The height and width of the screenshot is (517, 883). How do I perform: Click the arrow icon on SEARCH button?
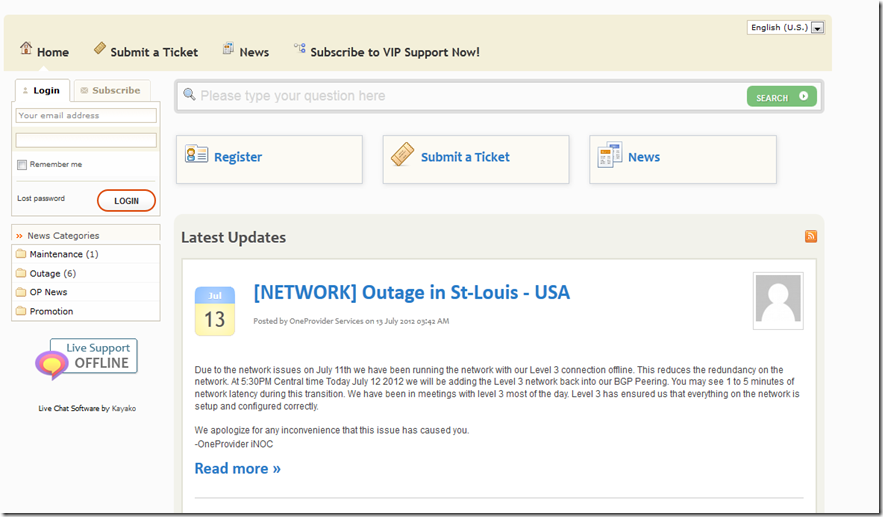click(x=804, y=96)
